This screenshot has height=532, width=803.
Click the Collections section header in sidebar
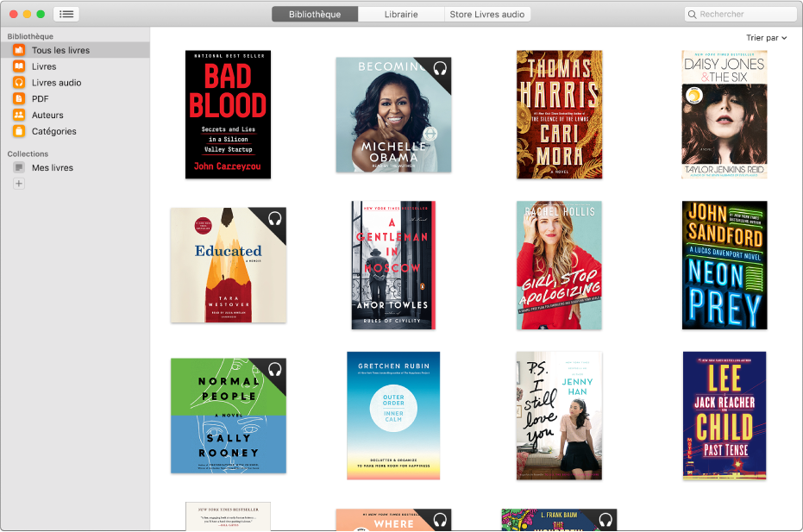pos(28,153)
